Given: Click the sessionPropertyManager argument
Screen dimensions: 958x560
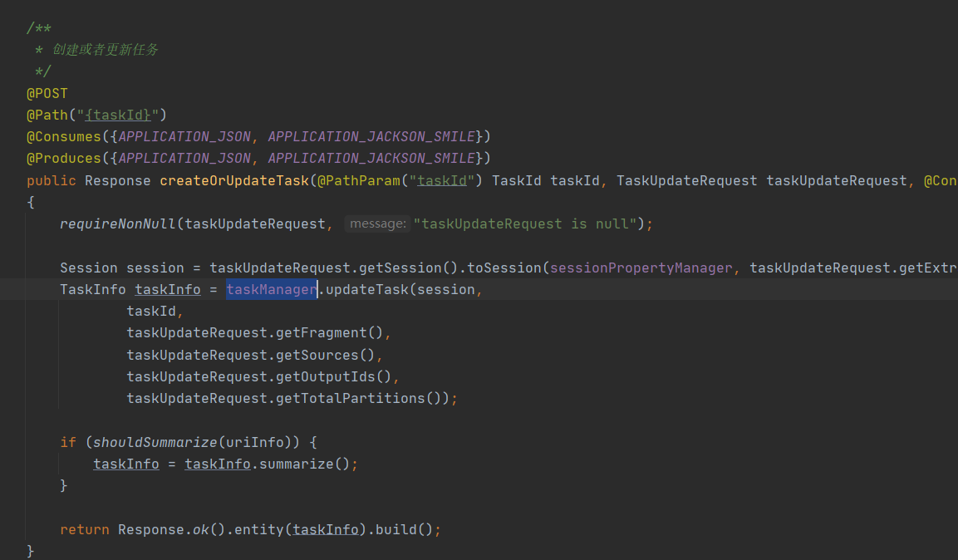Looking at the screenshot, I should 641,268.
